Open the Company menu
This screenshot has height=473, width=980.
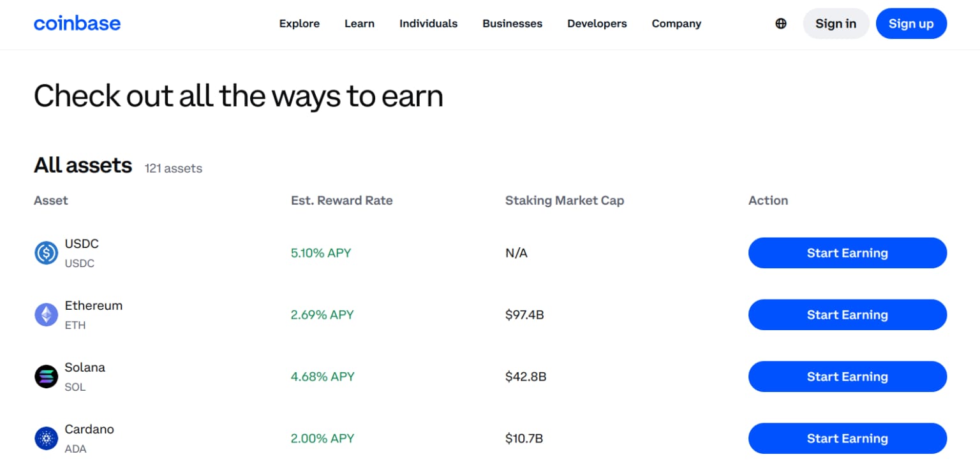676,24
